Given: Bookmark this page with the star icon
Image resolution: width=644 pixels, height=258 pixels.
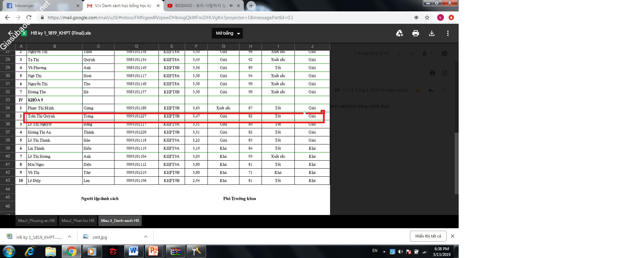Looking at the screenshot, I should click(x=427, y=17).
